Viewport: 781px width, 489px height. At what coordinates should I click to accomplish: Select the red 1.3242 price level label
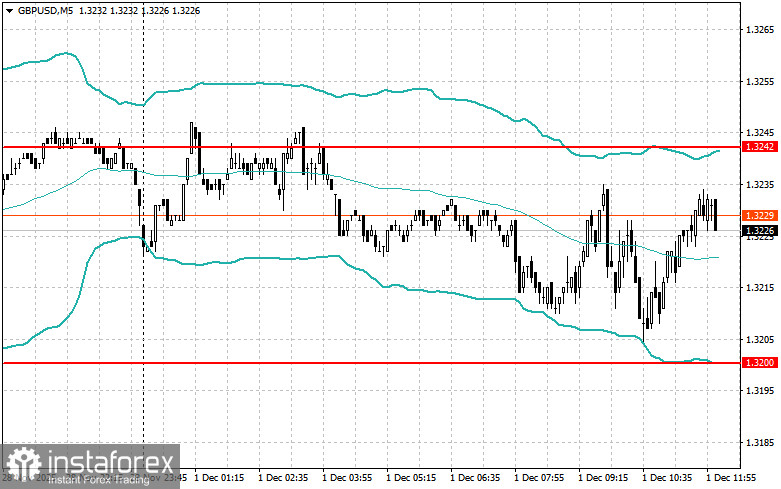760,146
